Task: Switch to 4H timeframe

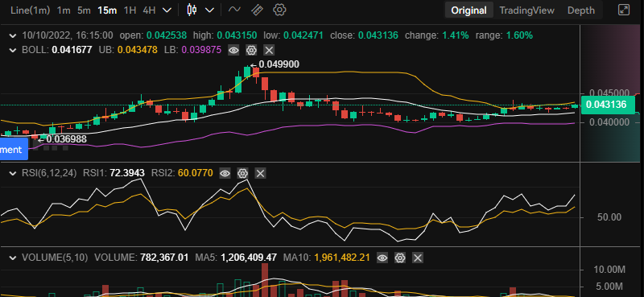Action: click(x=149, y=10)
